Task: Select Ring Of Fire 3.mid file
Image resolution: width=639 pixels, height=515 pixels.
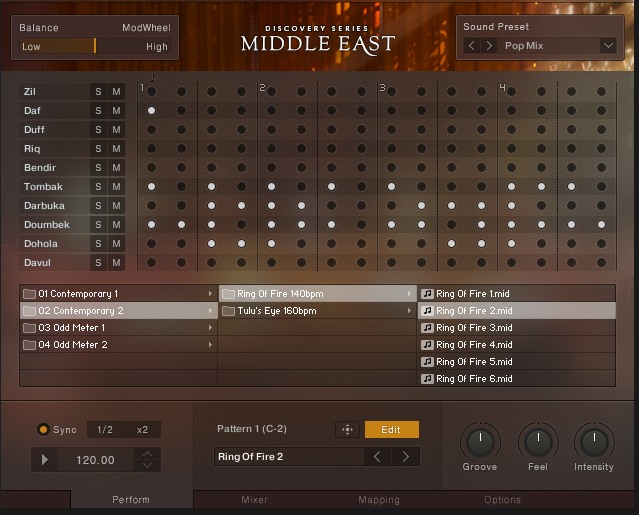Action: 517,328
